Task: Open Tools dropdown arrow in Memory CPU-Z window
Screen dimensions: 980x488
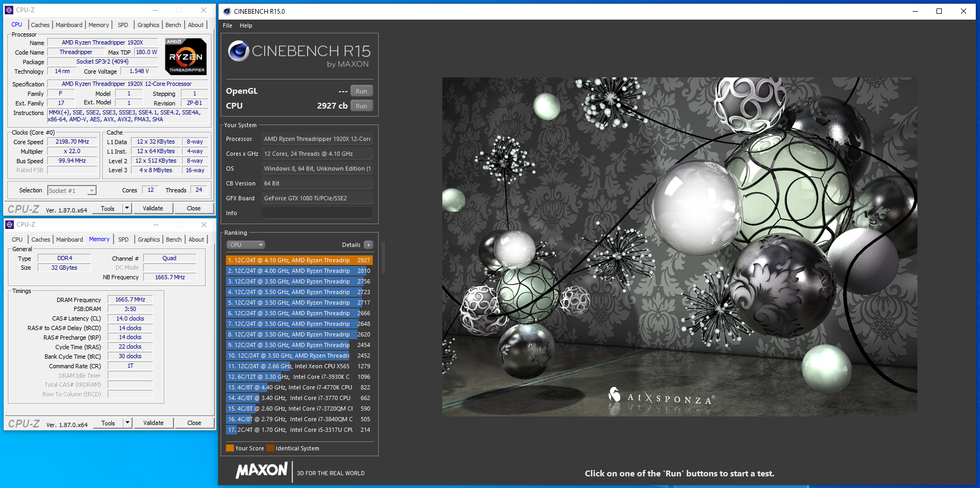Action: pos(127,423)
